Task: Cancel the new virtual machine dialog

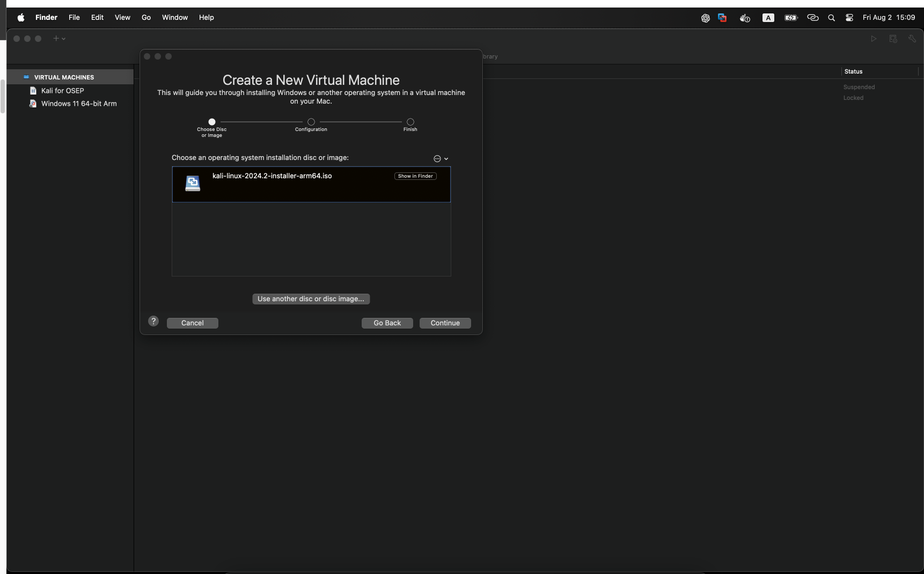Action: coord(192,323)
